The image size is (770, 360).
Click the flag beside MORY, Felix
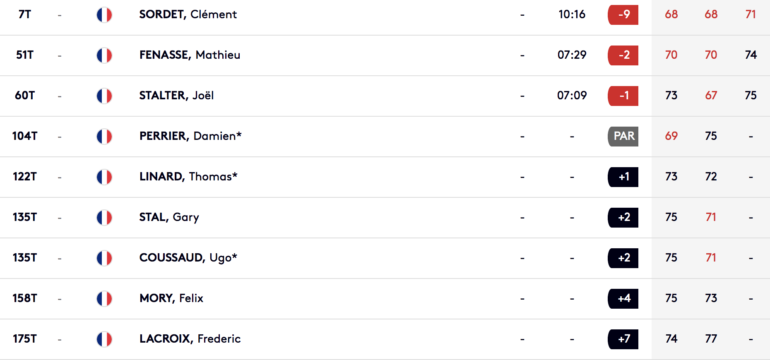[104, 298]
